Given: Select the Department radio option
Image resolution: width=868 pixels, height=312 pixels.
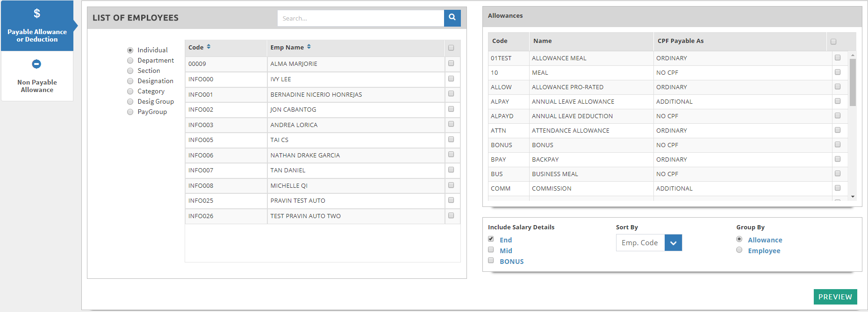Looking at the screenshot, I should point(130,61).
